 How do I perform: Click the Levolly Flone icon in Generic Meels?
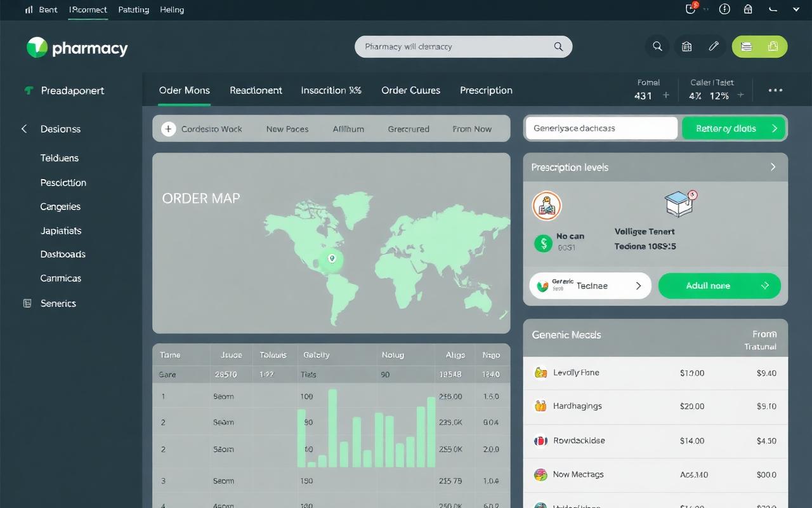pyautogui.click(x=541, y=373)
